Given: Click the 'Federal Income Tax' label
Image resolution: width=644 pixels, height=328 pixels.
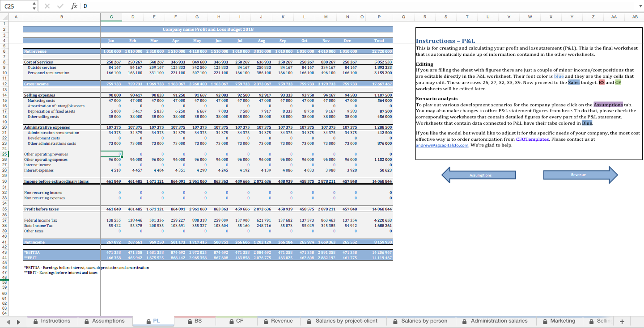Looking at the screenshot, I should (x=41, y=220).
